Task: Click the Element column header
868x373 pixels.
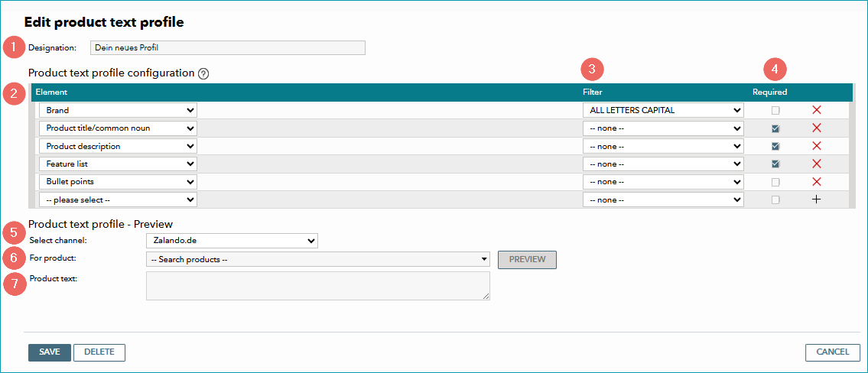Action: [51, 92]
